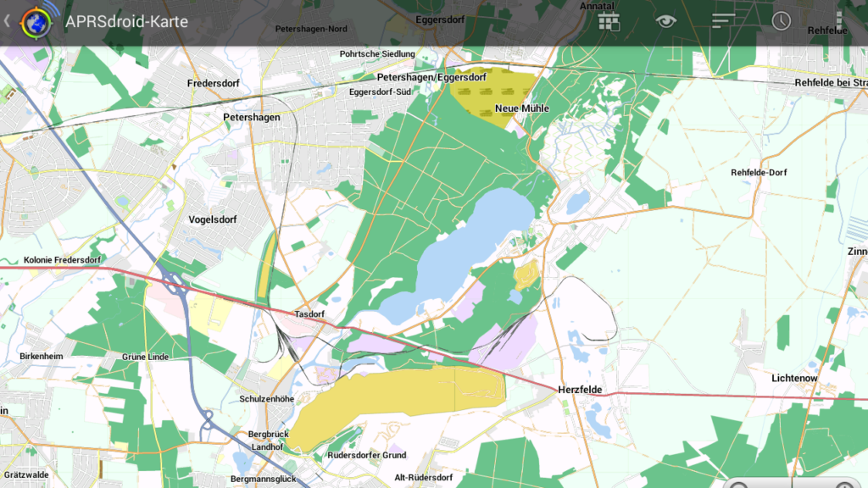The image size is (868, 488).
Task: Click the Bergbrück label
Action: [269, 435]
